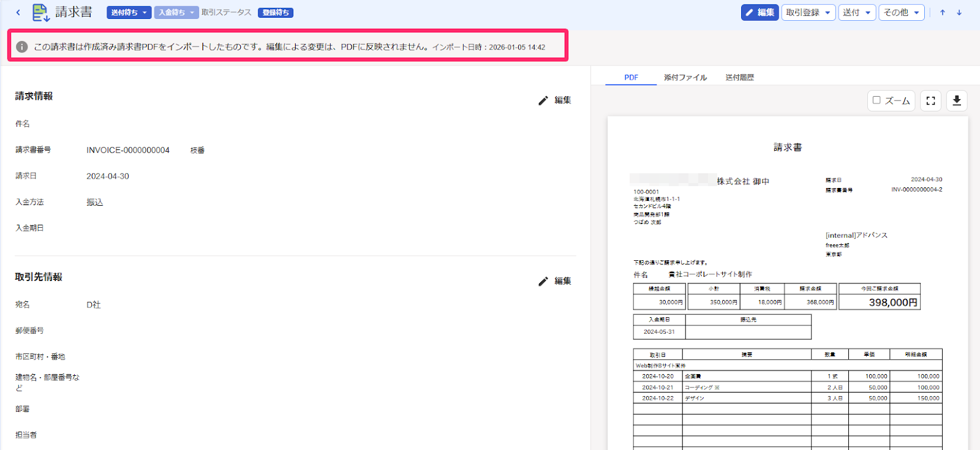Switch to the 送付履歴 tab
980x450 pixels.
[x=740, y=77]
